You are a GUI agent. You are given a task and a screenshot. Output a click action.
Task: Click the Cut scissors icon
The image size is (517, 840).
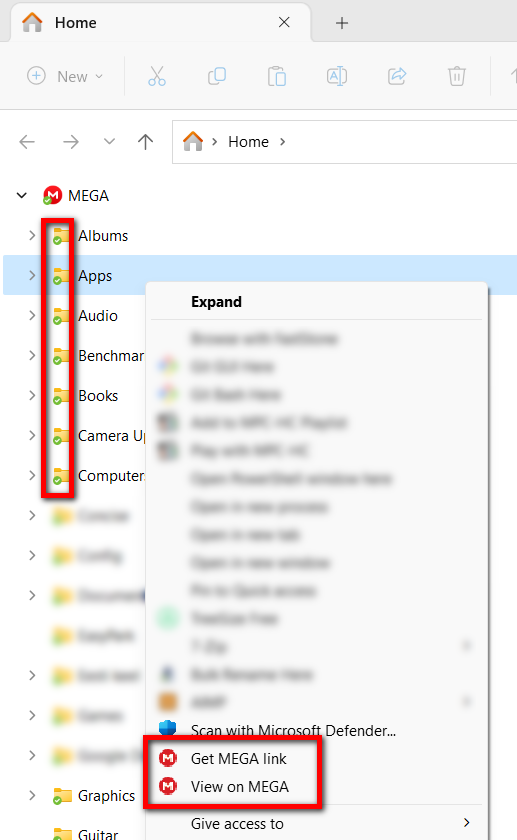[x=157, y=76]
